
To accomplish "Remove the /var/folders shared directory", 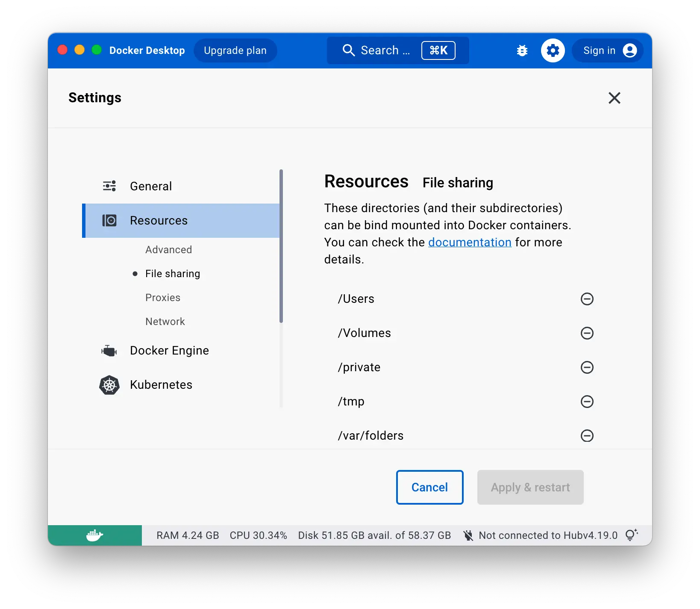I will (x=587, y=436).
